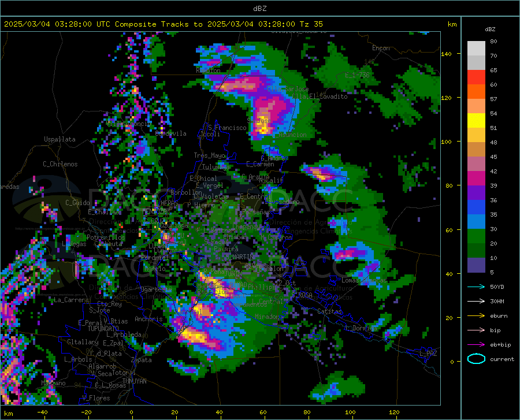Select the yellow 54 dBZ color swatch
Image resolution: width=520 pixels, height=420 pixels.
[476, 120]
